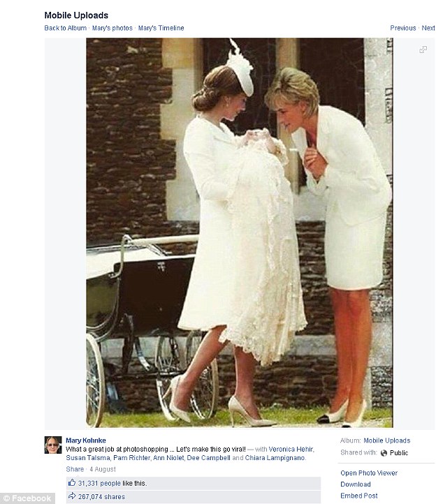Go to Next photo
Image resolution: width=443 pixels, height=504 pixels.
(x=428, y=28)
